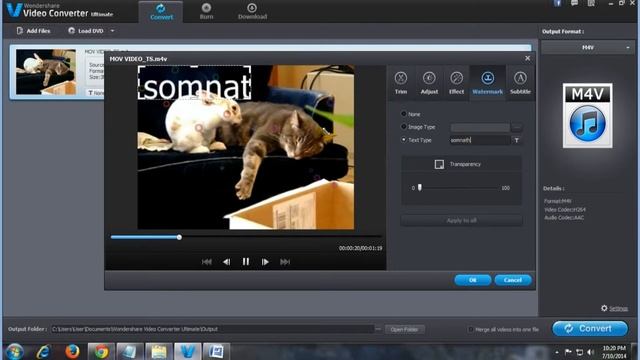Click the M4V iTunes format icon
The height and width of the screenshot is (360, 640).
(587, 116)
